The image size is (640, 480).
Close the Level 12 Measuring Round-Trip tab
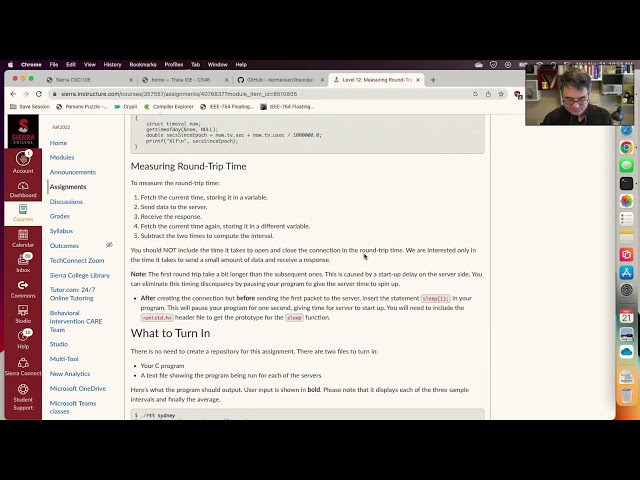coord(418,80)
